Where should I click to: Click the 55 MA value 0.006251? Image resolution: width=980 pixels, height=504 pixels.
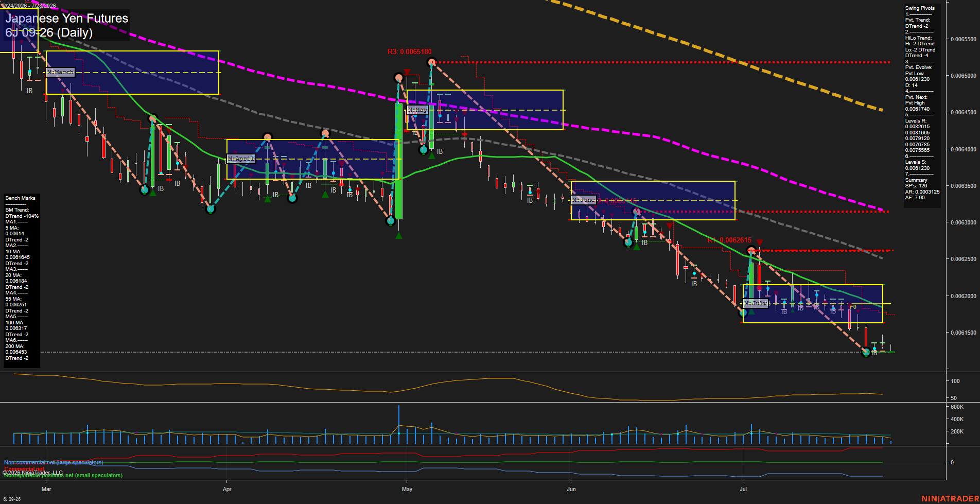point(16,305)
